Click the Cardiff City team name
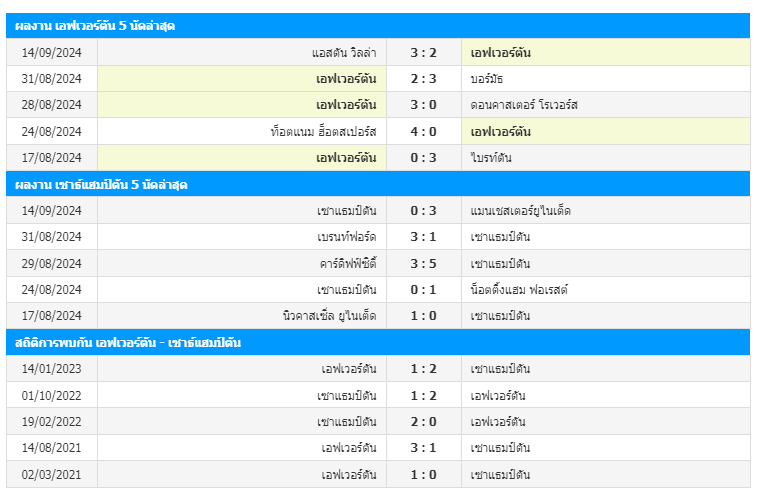This screenshot has width=759, height=498. click(x=348, y=263)
